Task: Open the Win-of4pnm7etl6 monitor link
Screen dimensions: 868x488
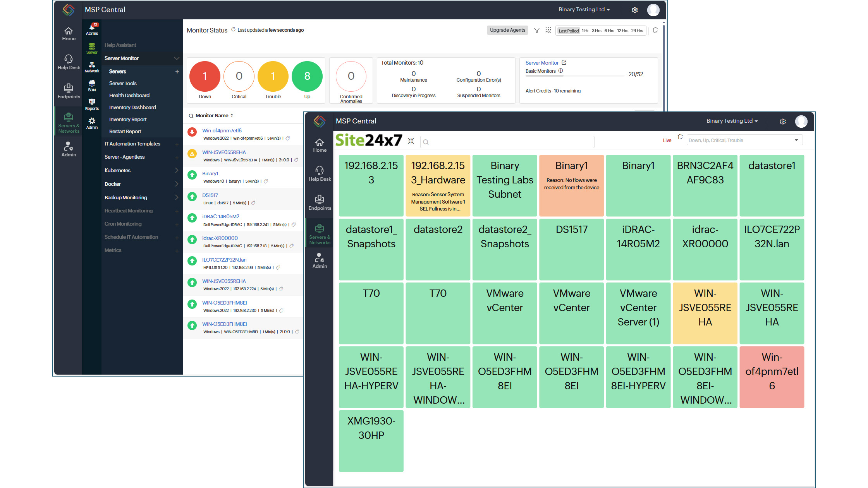Action: (222, 130)
